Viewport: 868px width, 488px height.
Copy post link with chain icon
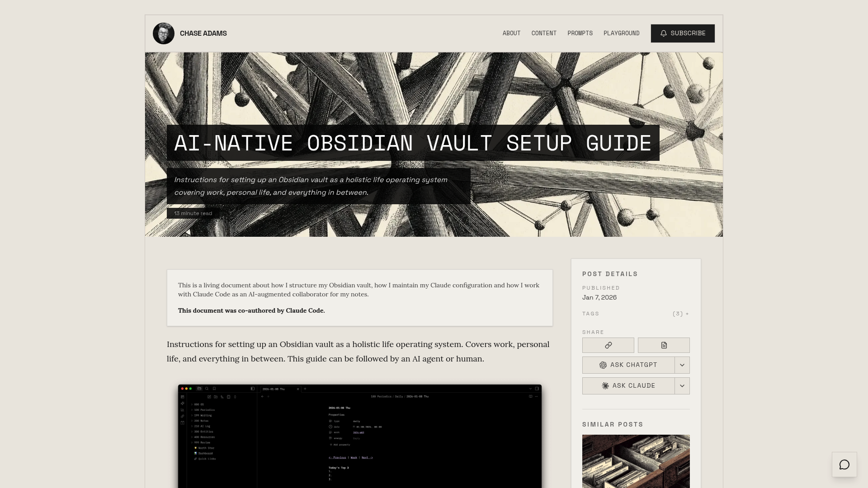click(608, 345)
